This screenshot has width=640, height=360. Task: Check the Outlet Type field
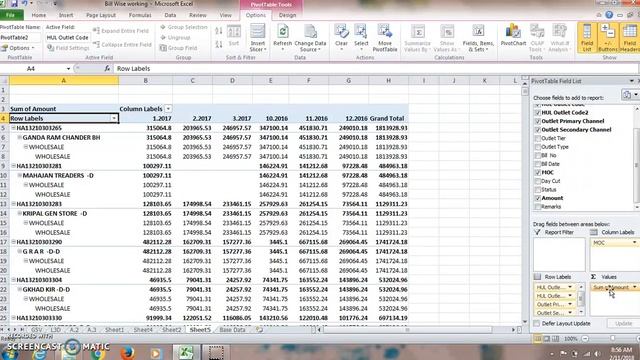pos(538,147)
